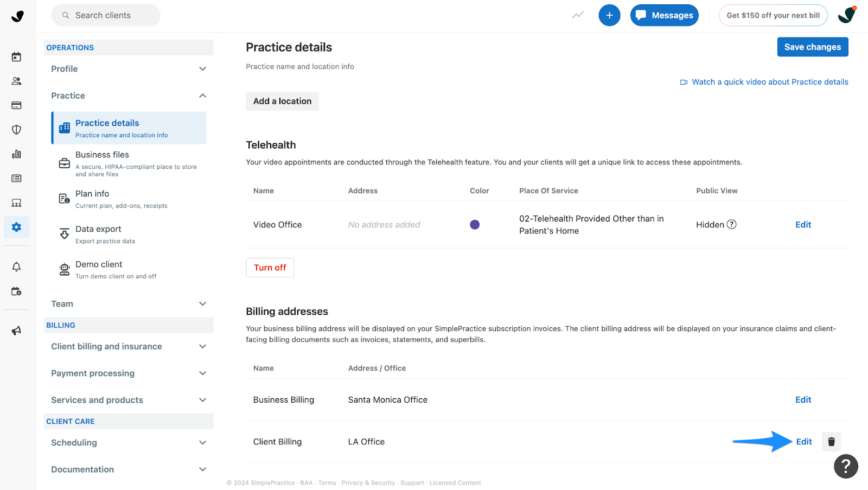868x490 pixels.
Task: Open the BAA footer link
Action: point(307,483)
